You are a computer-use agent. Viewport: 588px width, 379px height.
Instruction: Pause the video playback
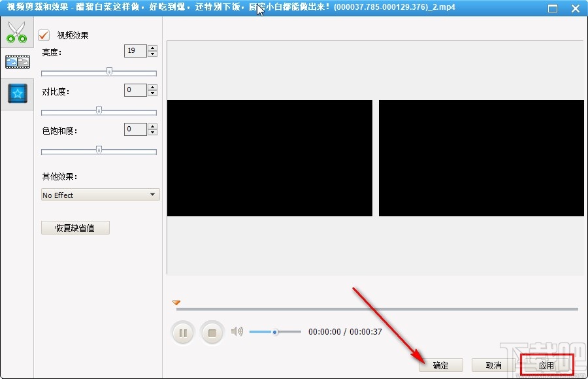(x=183, y=332)
